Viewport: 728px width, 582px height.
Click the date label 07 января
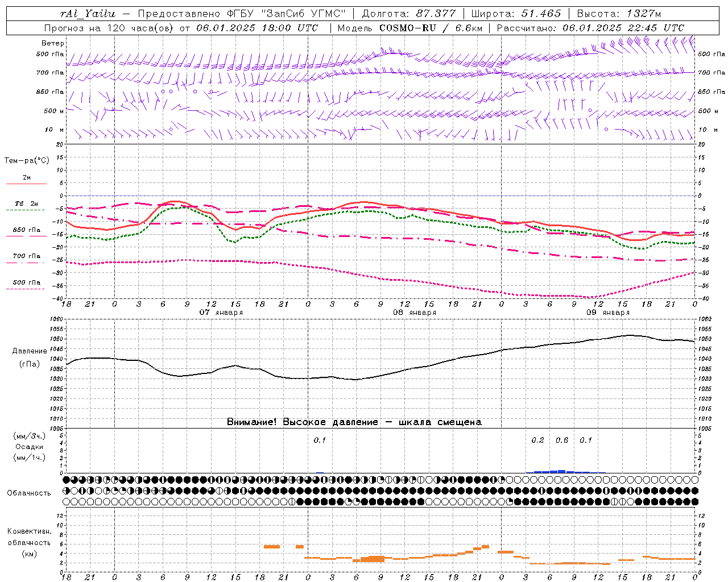coord(221,313)
